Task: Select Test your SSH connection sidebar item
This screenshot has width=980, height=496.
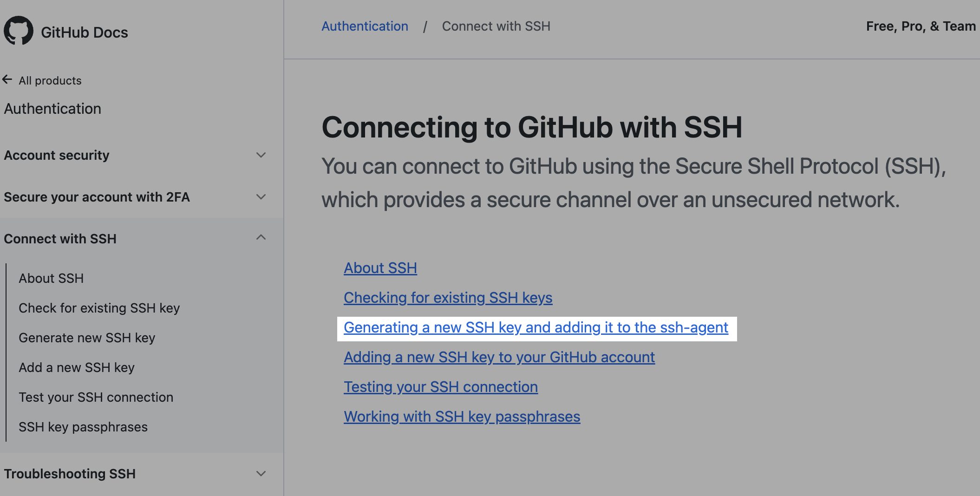Action: 96,397
